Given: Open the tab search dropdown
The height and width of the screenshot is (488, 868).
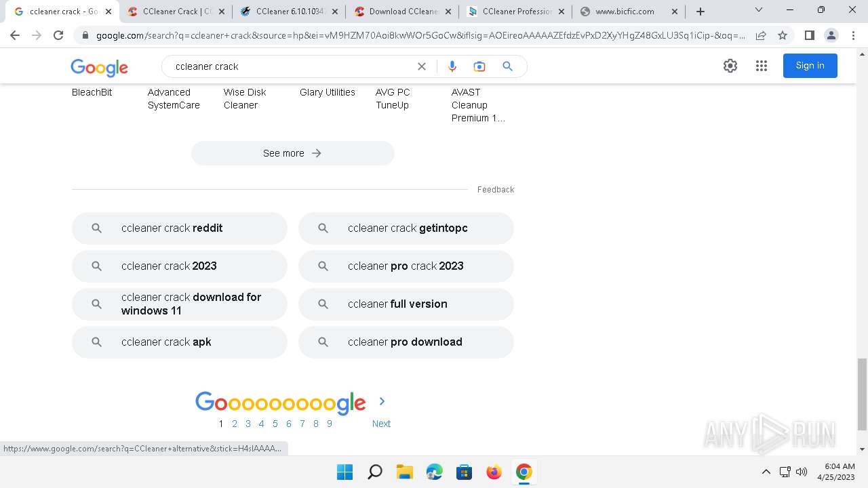Looking at the screenshot, I should point(759,10).
